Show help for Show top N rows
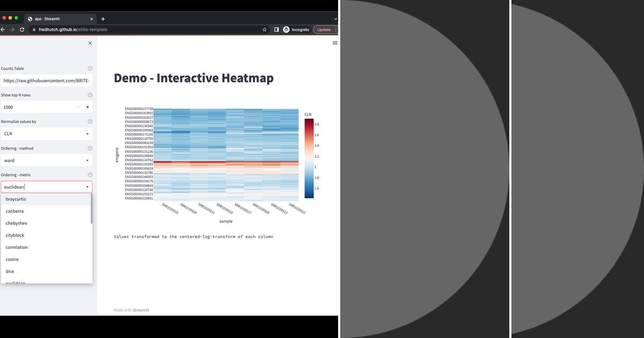This screenshot has width=644, height=338. tap(90, 95)
